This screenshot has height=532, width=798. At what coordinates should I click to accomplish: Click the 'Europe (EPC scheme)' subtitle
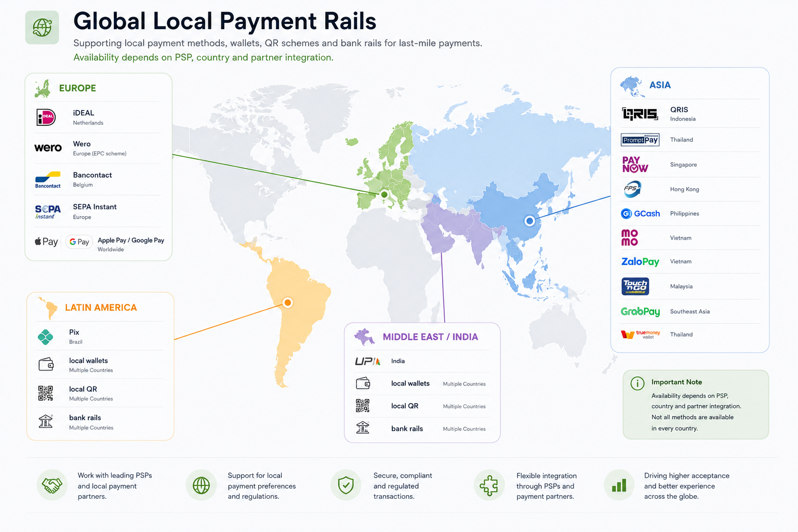click(100, 154)
